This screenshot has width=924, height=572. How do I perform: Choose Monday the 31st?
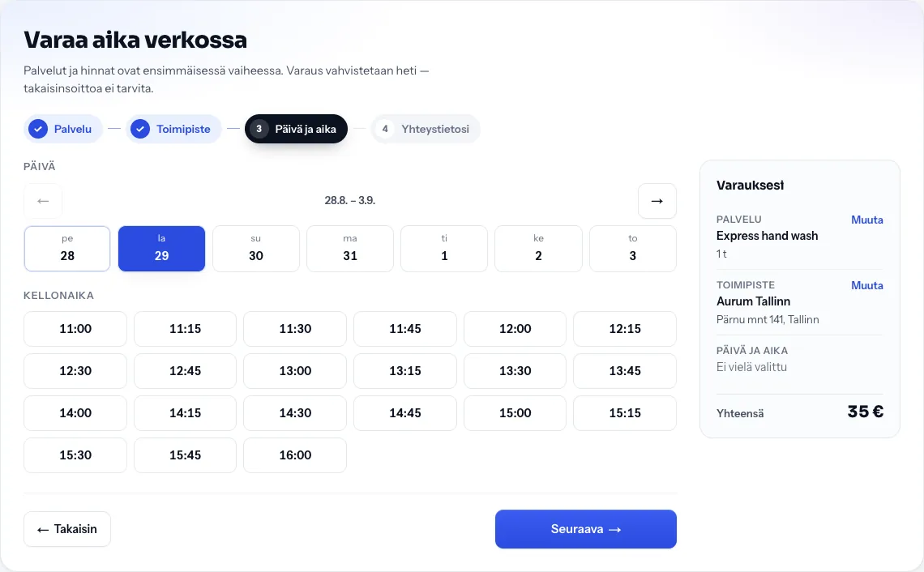pos(350,249)
